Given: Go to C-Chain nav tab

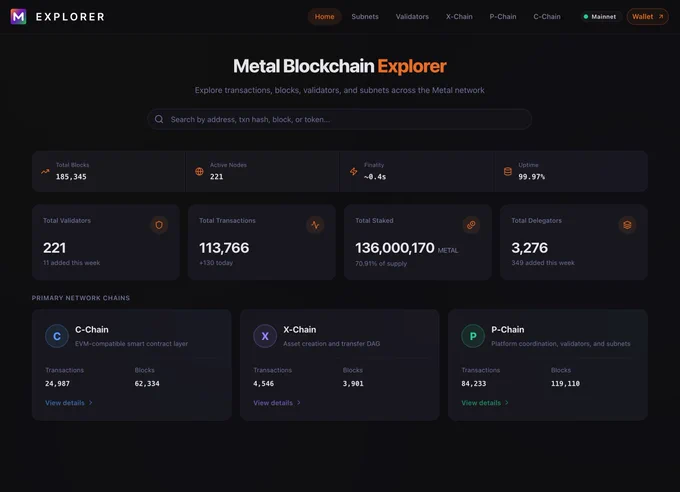Looking at the screenshot, I should [x=547, y=16].
